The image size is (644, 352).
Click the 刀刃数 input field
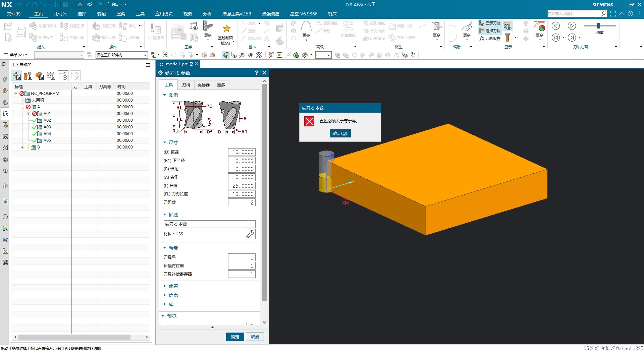pyautogui.click(x=242, y=202)
